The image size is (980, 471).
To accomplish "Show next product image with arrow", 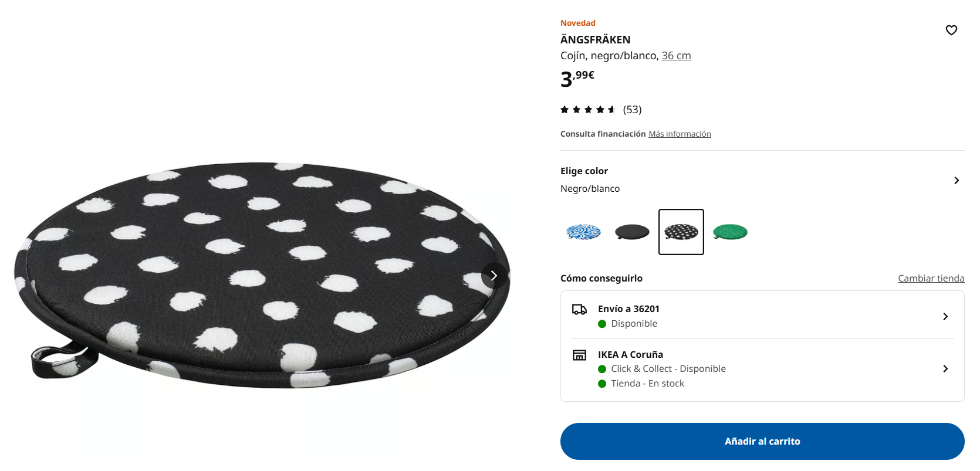I will click(494, 276).
